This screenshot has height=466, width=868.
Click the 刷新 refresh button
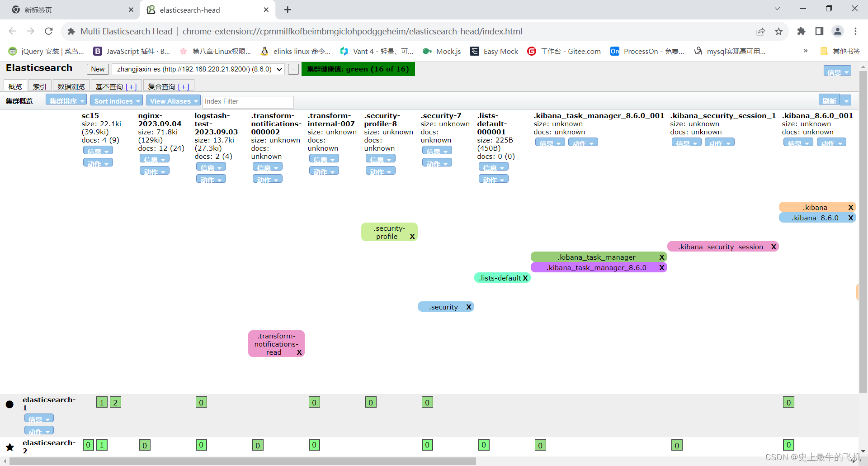(829, 100)
